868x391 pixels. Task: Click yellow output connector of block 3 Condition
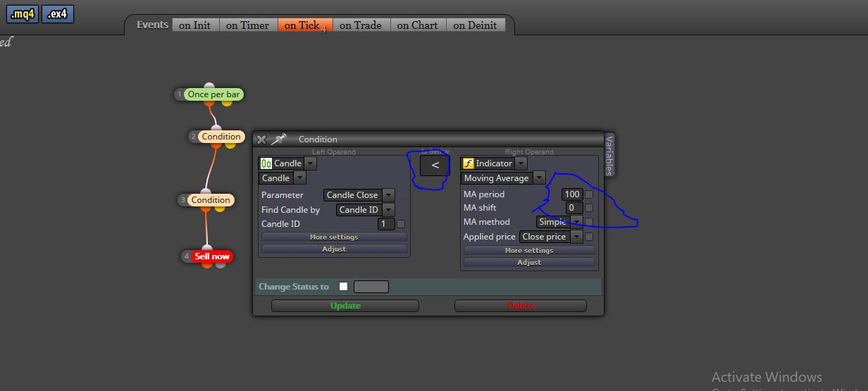[x=220, y=209]
